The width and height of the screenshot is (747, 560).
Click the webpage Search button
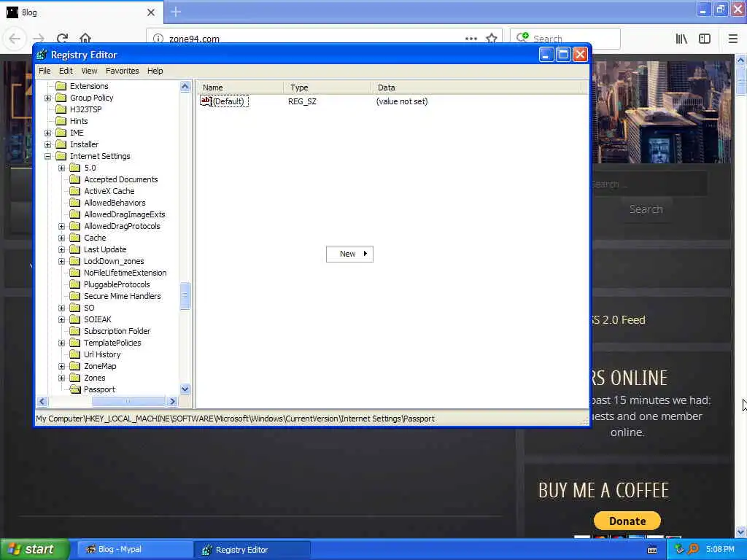646,209
